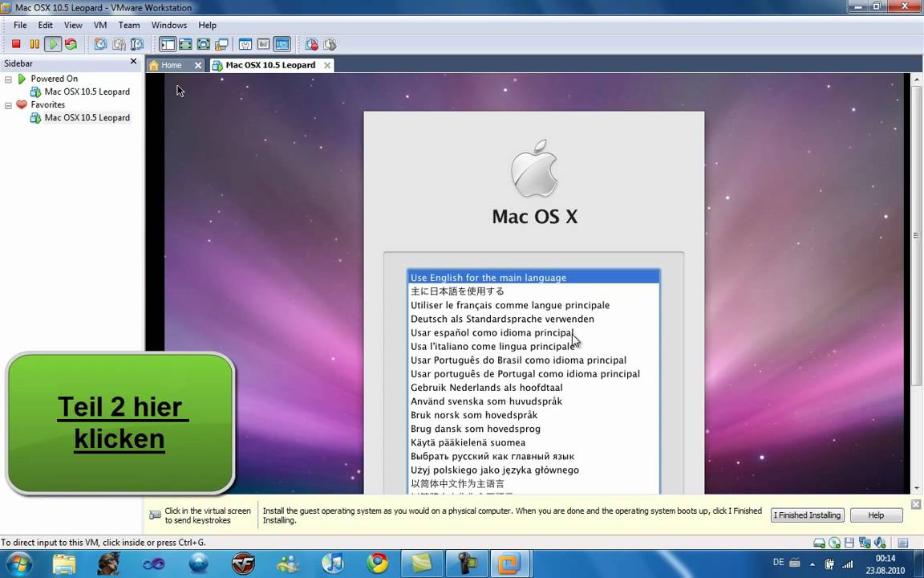
Task: Close the Home tab
Action: pyautogui.click(x=198, y=66)
